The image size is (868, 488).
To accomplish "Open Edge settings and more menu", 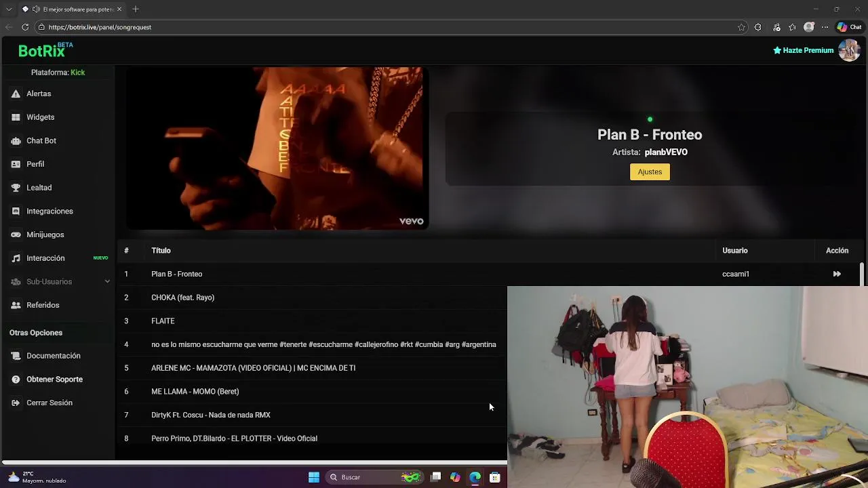I will [825, 27].
